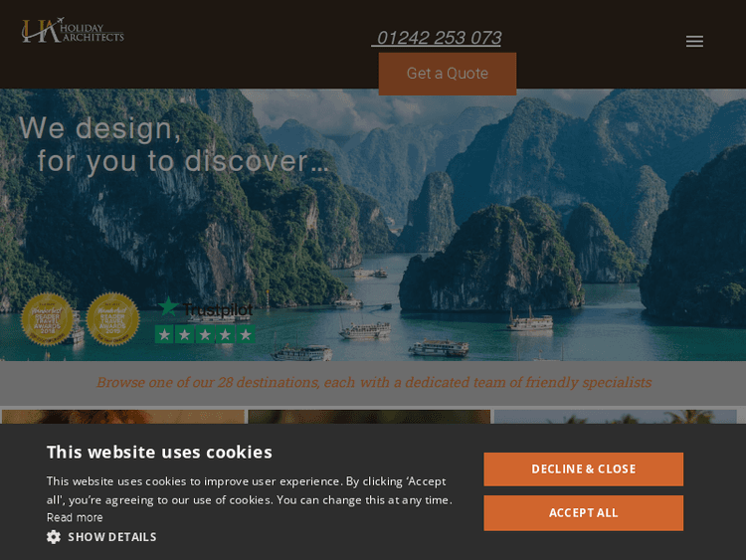Decline and close the cookie banner
This screenshot has height=560, width=746.
point(583,469)
